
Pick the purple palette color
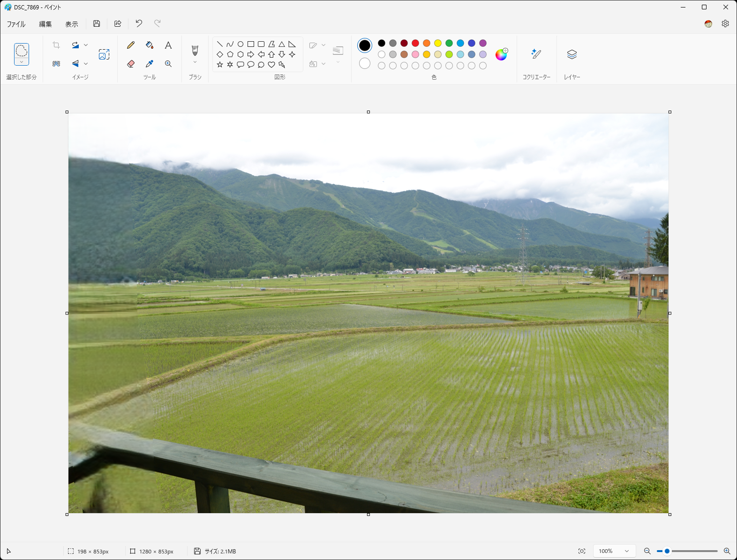(483, 43)
